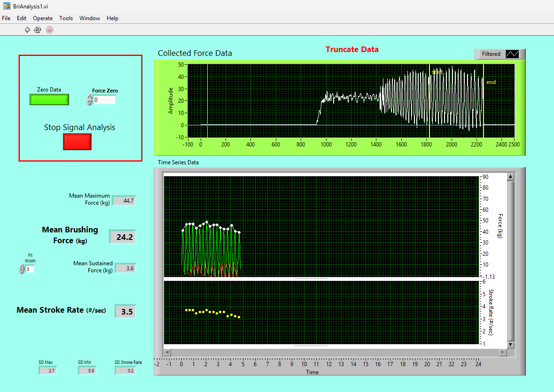The image size is (554, 392).
Task: Toggle the green Zero Data button
Action: (49, 100)
